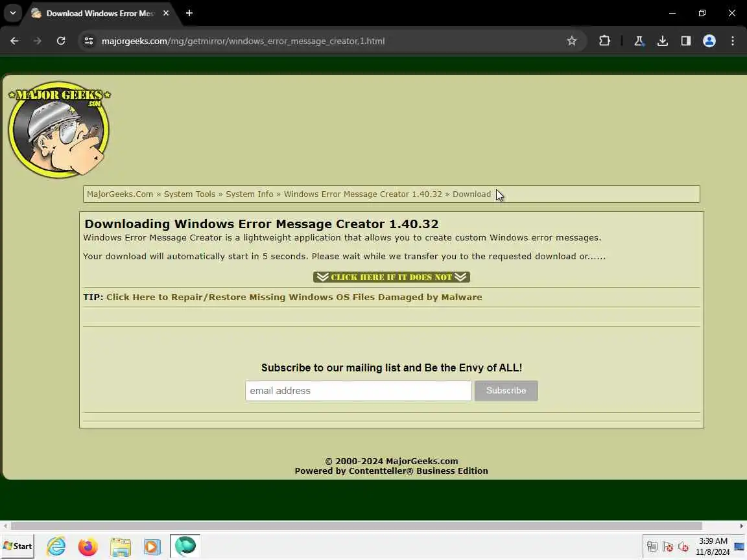Open site information icon in address bar
The width and height of the screenshot is (747, 560).
pyautogui.click(x=89, y=41)
